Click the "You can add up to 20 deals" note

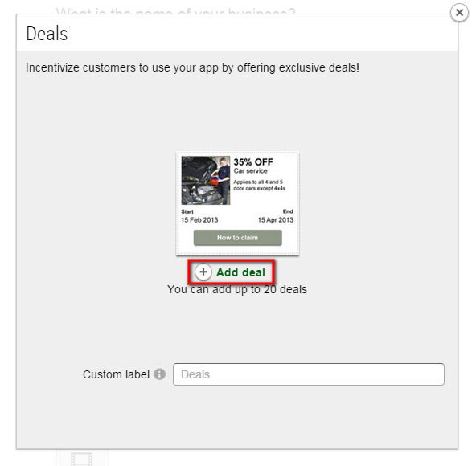tap(237, 289)
